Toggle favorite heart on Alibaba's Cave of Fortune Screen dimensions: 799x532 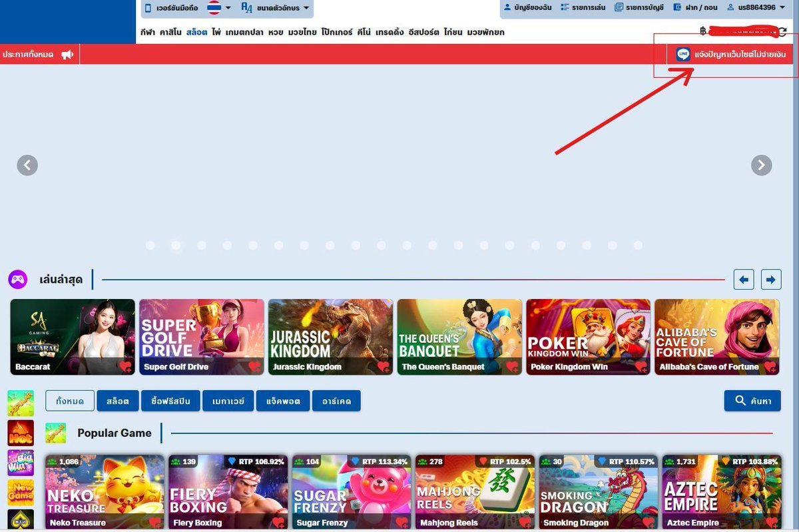click(770, 367)
